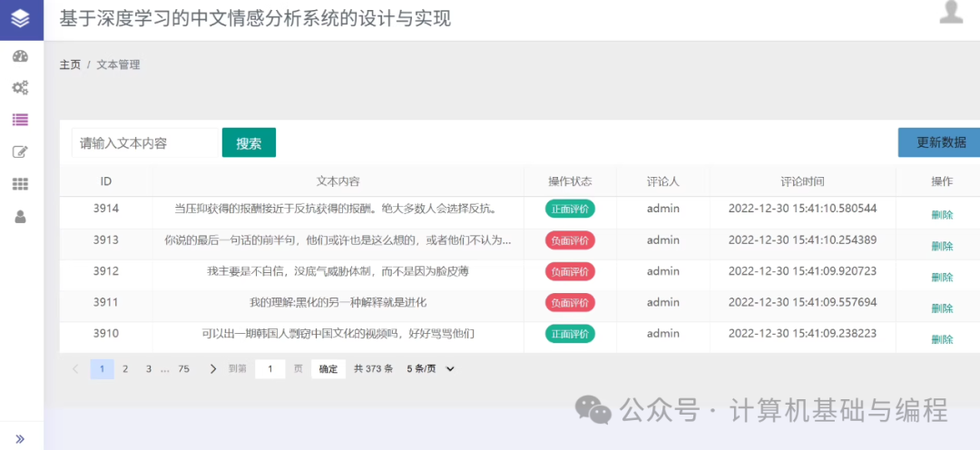Select the purple list icon in the sidebar
The height and width of the screenshot is (450, 980).
pyautogui.click(x=21, y=120)
